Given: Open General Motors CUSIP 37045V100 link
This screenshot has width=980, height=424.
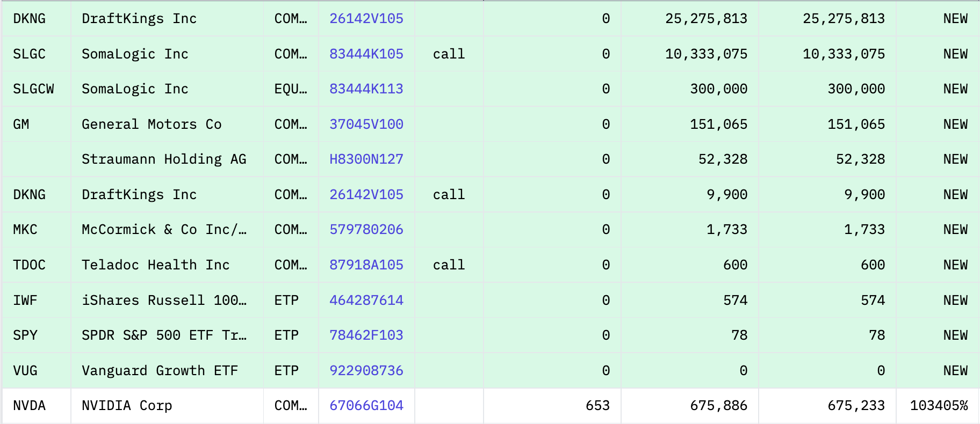Looking at the screenshot, I should (366, 125).
